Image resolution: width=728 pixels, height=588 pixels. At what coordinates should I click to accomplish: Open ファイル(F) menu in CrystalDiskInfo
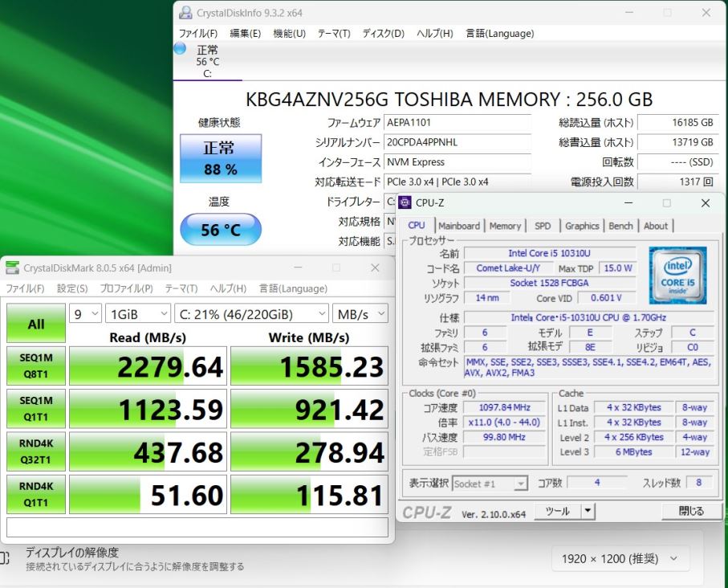198,34
